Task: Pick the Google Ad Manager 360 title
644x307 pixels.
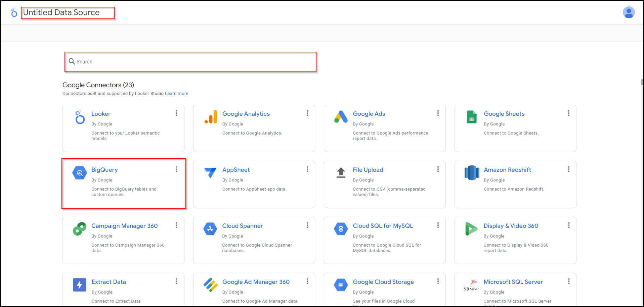Action: click(x=256, y=282)
